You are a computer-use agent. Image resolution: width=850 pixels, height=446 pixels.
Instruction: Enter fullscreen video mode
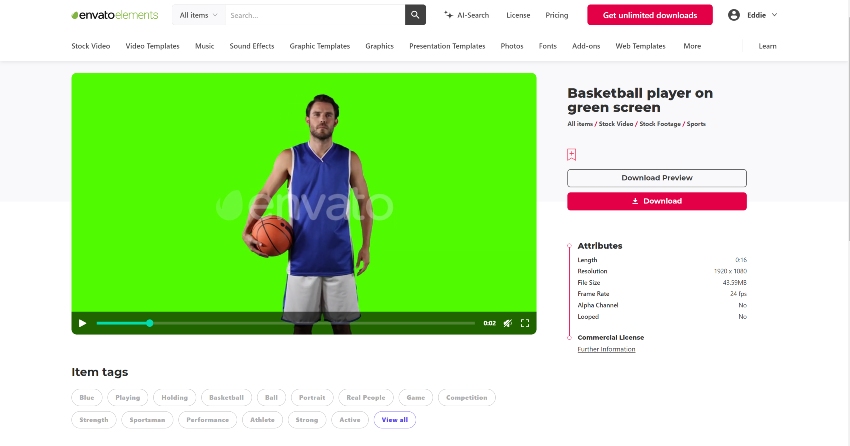tap(525, 323)
